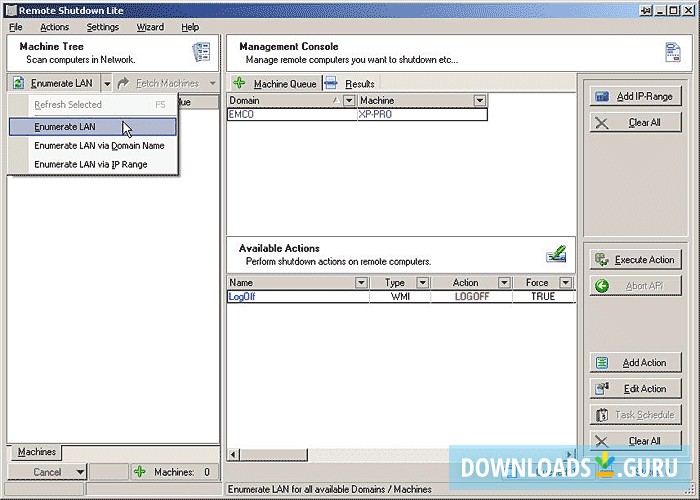Open the Cancel button dropdown arrow
700x500 pixels.
point(80,472)
